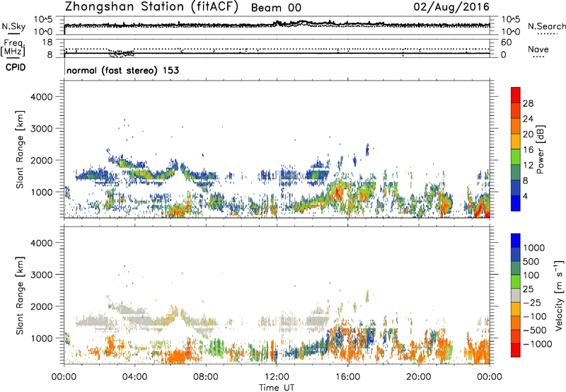Click the '16:00' time tick label
The image size is (566, 392).
pyautogui.click(x=347, y=377)
